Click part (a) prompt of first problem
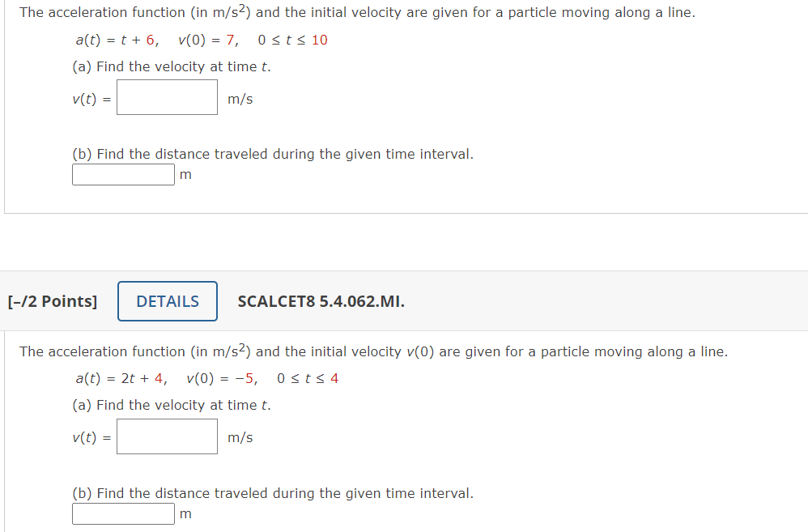The width and height of the screenshot is (808, 532). pos(166,66)
